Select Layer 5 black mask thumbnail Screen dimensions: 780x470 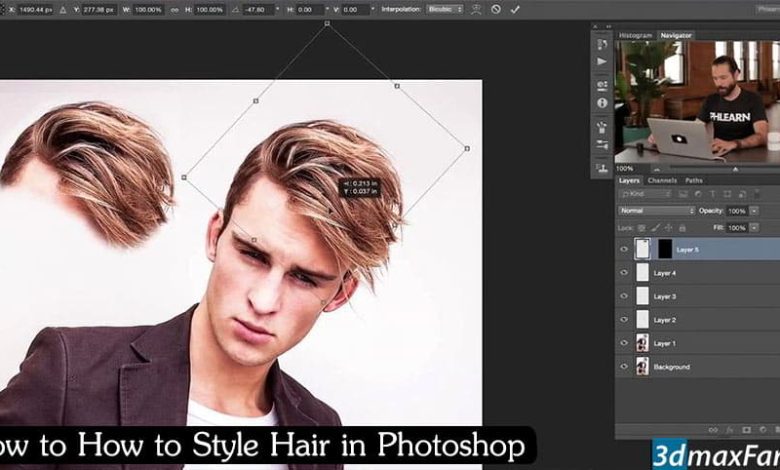(x=665, y=249)
